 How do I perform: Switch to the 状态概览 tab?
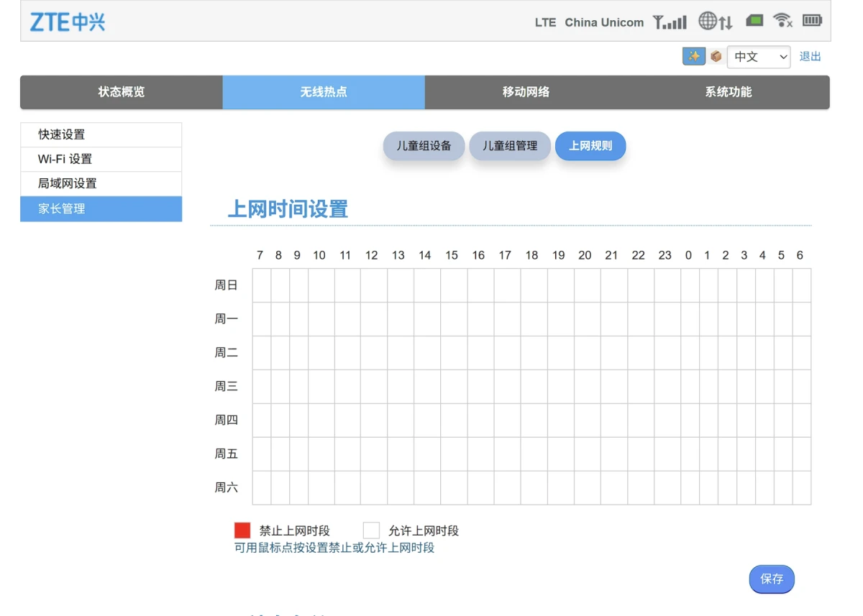(x=122, y=92)
